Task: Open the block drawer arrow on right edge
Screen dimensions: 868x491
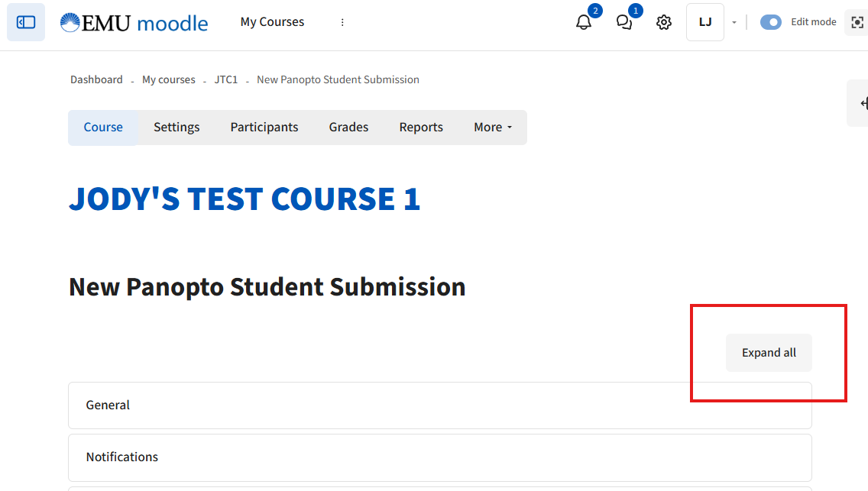Action: (862, 103)
